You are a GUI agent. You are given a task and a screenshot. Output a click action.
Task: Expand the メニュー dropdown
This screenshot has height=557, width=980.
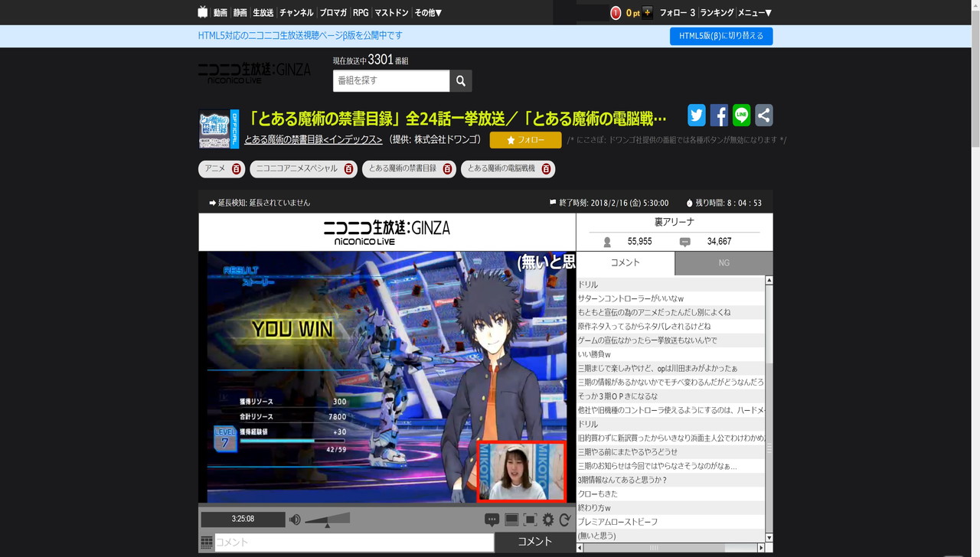tap(755, 13)
